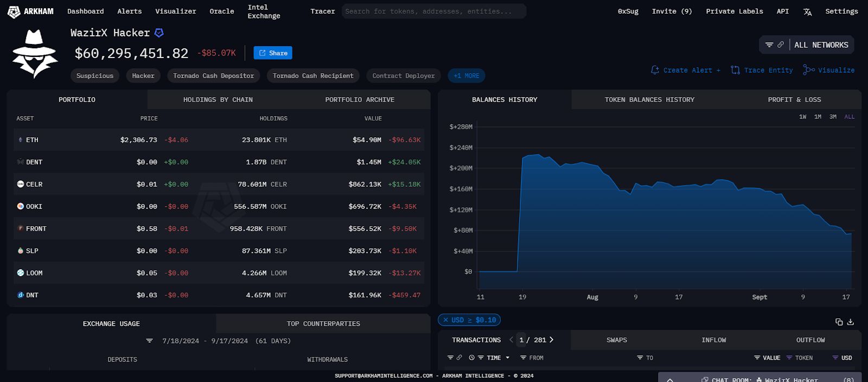Image resolution: width=868 pixels, height=382 pixels.
Task: Download transactions with the download icon
Action: [x=851, y=322]
